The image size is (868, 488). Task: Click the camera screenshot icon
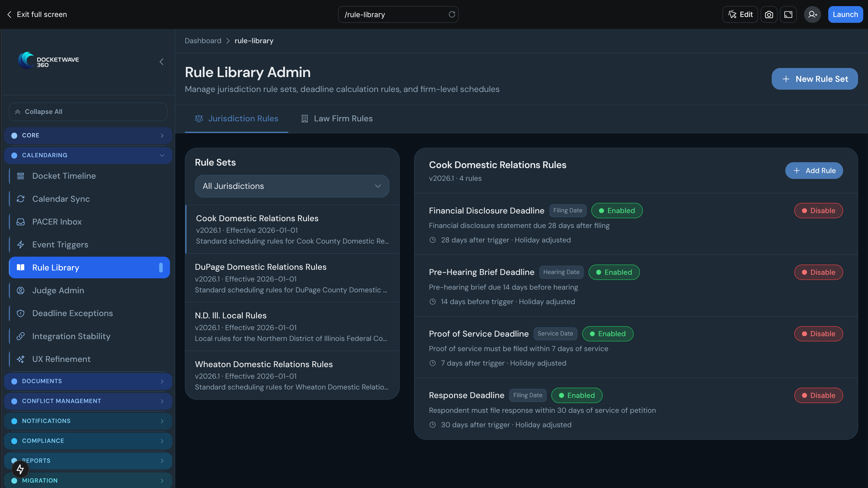coord(769,14)
